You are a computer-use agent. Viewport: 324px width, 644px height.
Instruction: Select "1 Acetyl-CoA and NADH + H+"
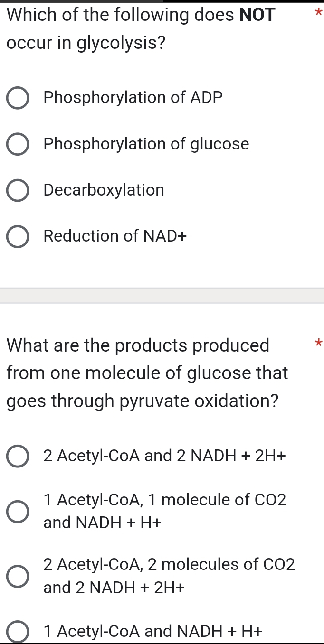click(18, 631)
